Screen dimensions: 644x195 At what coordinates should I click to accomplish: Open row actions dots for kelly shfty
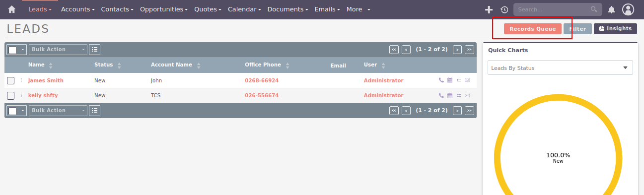(x=21, y=95)
